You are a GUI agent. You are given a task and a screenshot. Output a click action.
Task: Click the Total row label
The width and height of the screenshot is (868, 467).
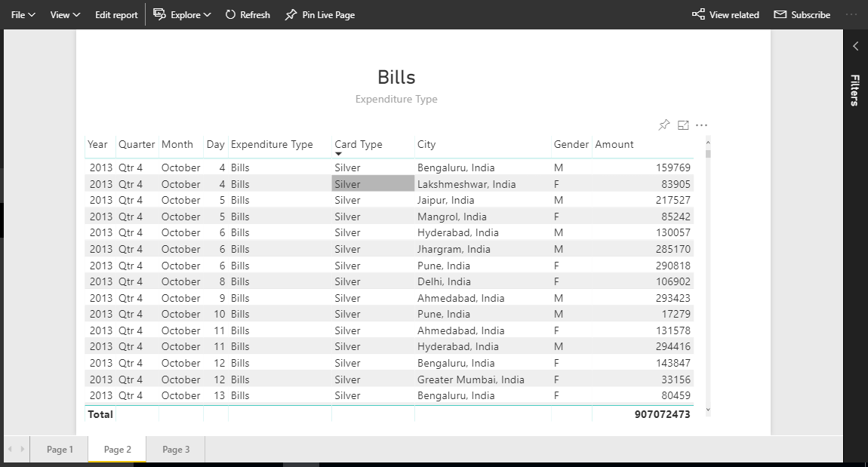100,414
